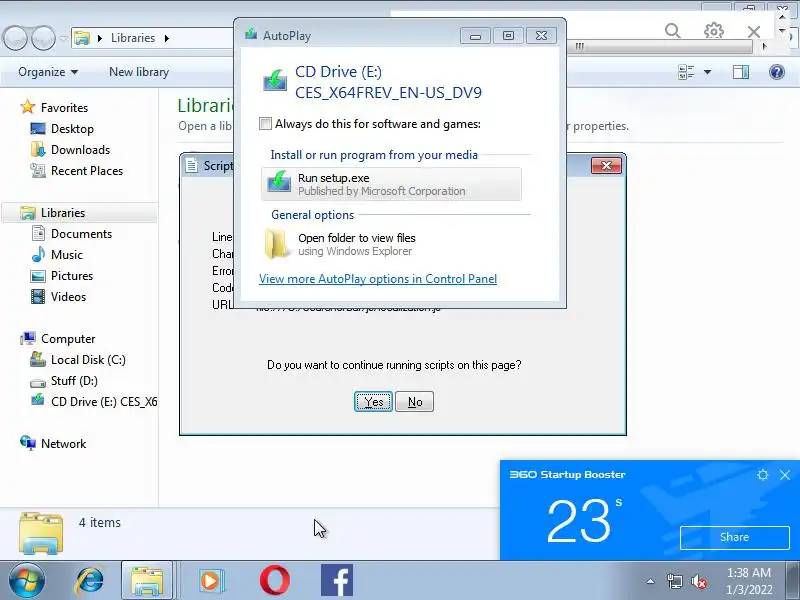Run setup.exe from the CD media
Viewport: 800px width, 600px height.
click(391, 184)
